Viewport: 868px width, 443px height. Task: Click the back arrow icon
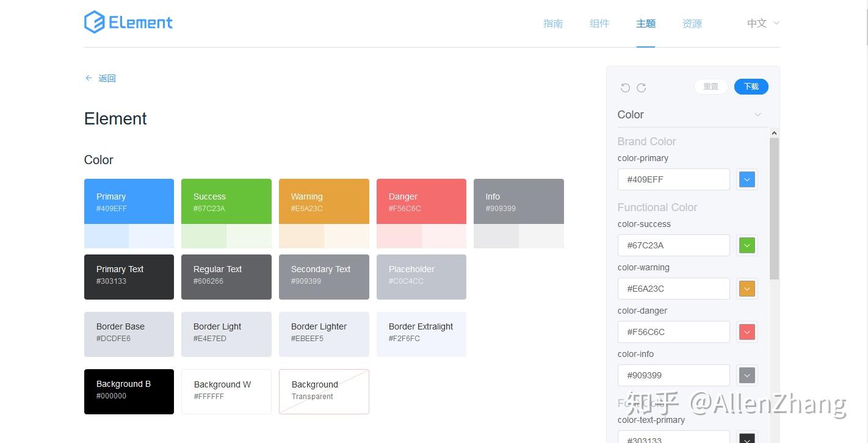coord(89,78)
